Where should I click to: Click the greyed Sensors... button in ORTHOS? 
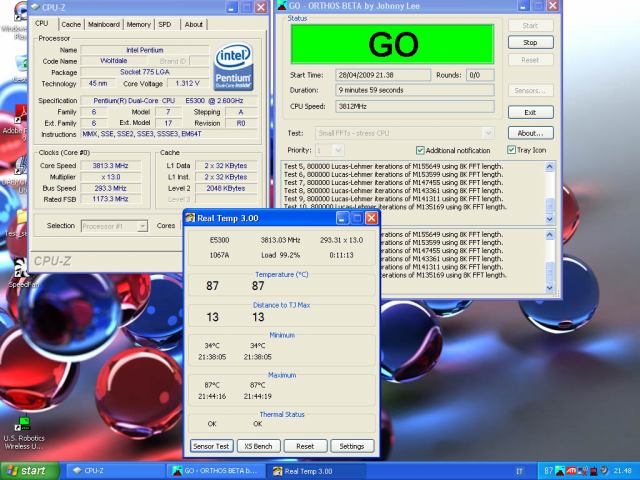pyautogui.click(x=531, y=90)
